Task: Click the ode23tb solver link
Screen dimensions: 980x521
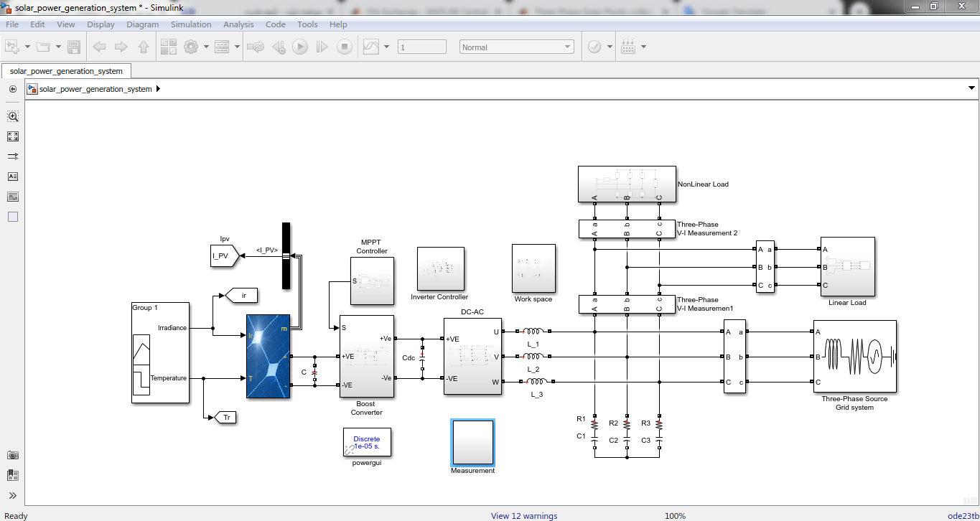Action: [x=962, y=515]
